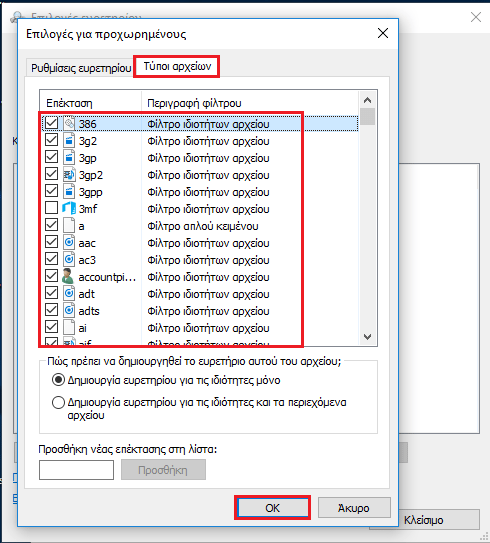Open the Τύποι αρχείων tab
Viewport: 490px width, 543px height.
click(x=177, y=66)
